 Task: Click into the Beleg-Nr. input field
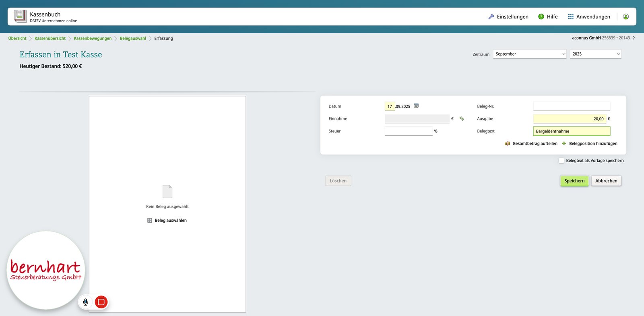(x=572, y=106)
